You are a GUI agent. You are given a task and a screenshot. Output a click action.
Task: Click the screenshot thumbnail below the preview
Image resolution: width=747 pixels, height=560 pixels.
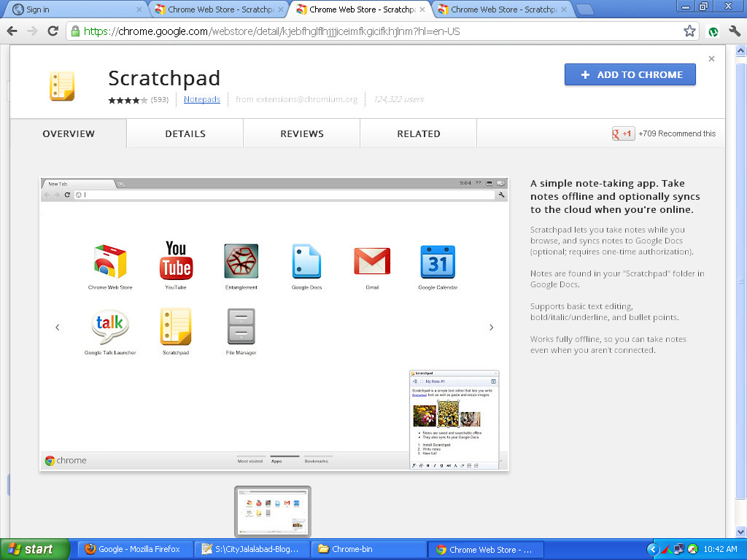pyautogui.click(x=272, y=510)
